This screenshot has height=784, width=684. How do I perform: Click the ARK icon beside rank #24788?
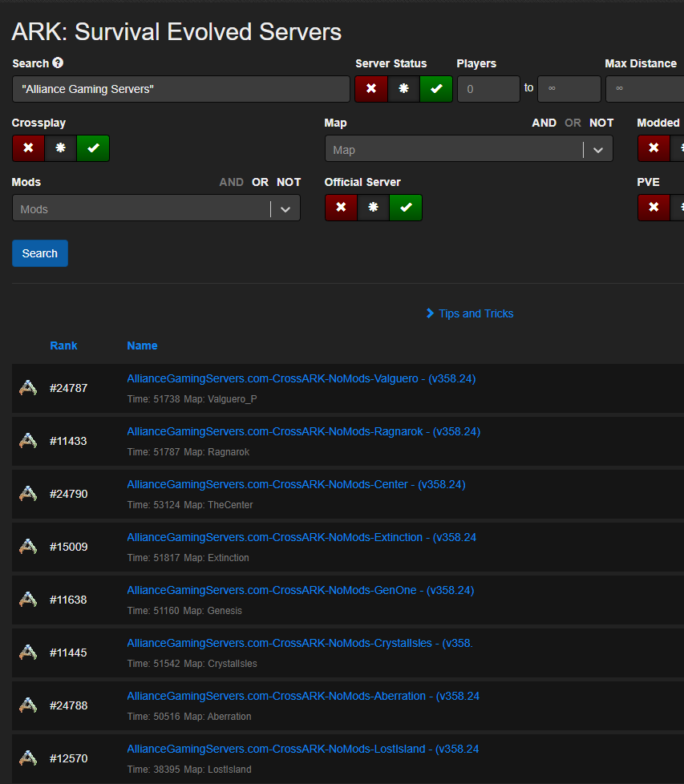click(28, 705)
